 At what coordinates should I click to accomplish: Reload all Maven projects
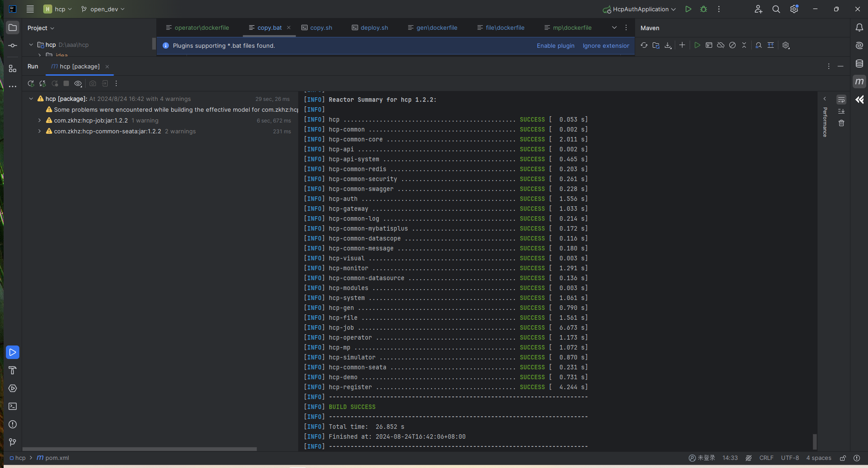pos(644,45)
